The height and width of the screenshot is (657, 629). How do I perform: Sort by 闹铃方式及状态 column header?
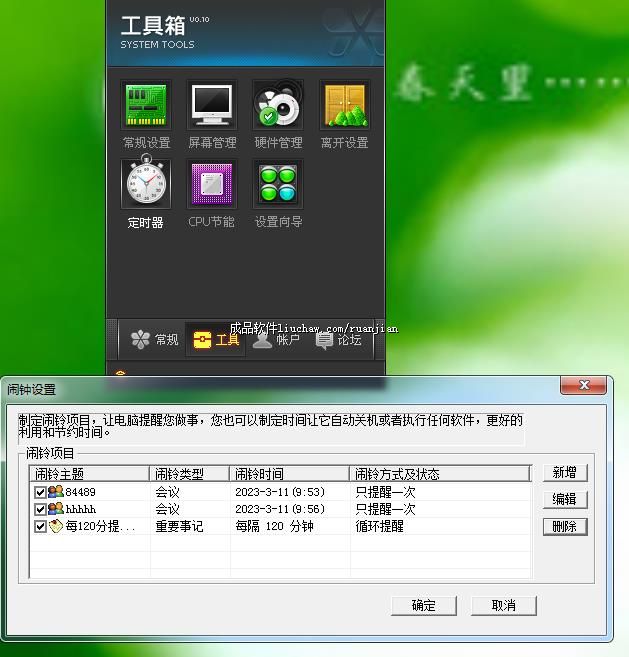point(440,474)
